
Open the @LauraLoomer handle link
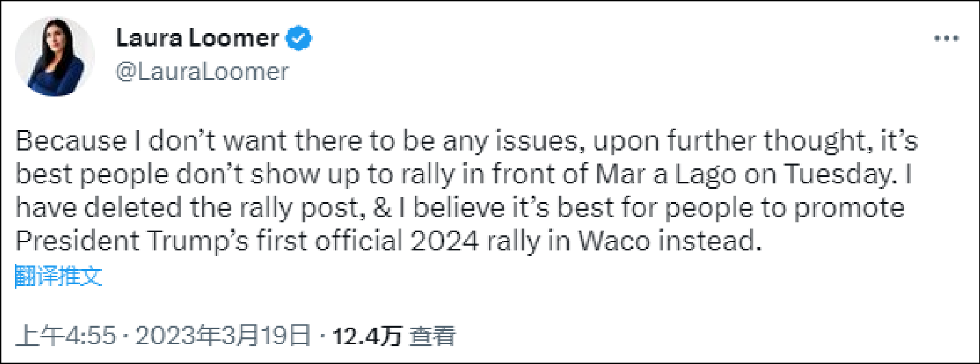(x=202, y=71)
